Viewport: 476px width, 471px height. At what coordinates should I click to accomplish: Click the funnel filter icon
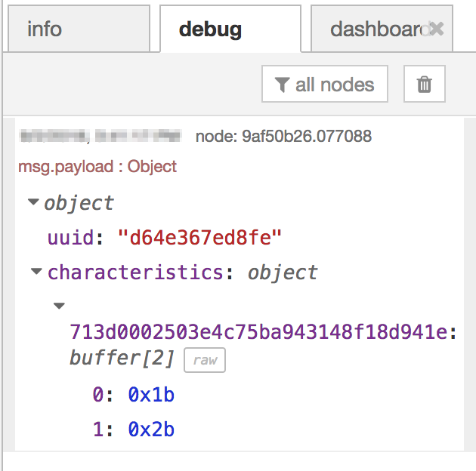point(282,85)
